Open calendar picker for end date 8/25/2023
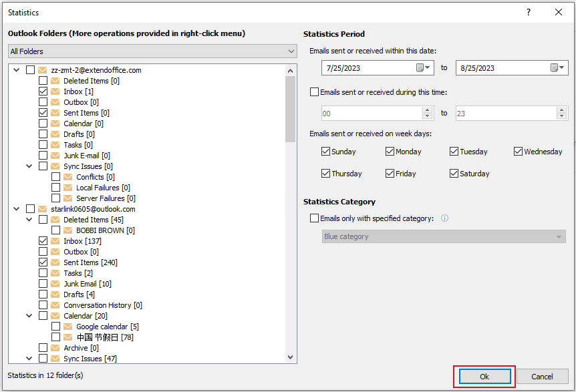Screen dimensions: 576x392 (x=557, y=68)
